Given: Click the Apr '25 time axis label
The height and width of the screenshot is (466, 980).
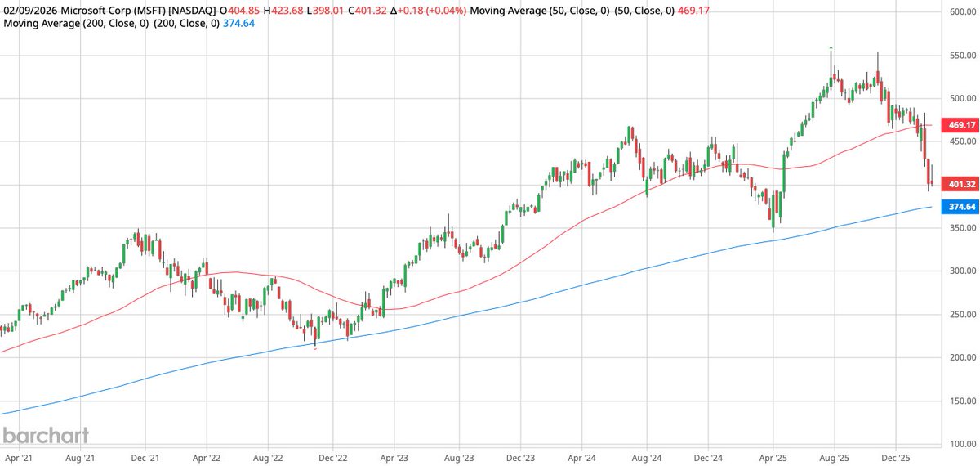Looking at the screenshot, I should (773, 459).
